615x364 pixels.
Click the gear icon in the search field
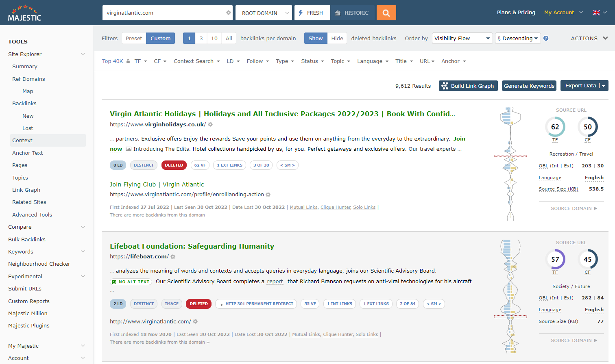pos(229,13)
